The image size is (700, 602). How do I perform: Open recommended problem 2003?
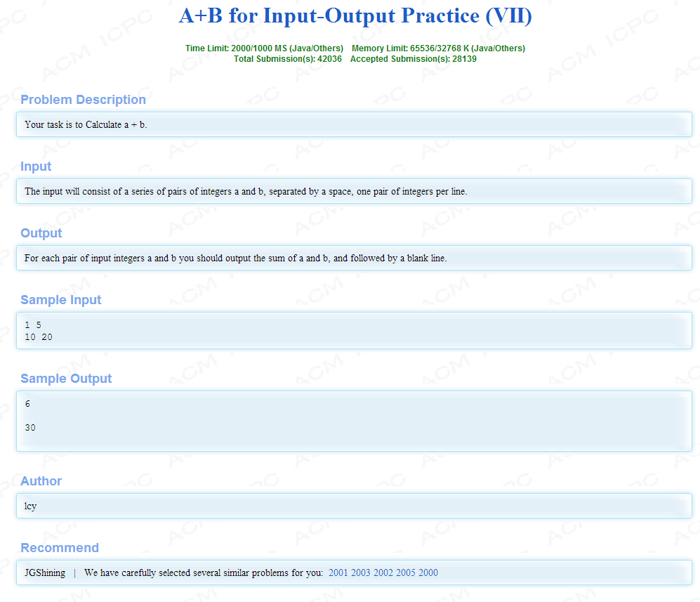[360, 572]
